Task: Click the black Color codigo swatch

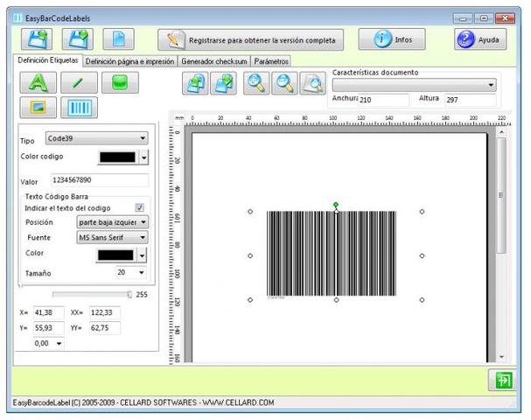Action: [117, 157]
